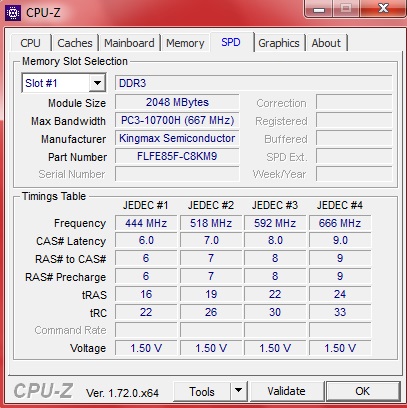The width and height of the screenshot is (407, 408).
Task: Click the 592 MHz frequency cell
Action: (275, 223)
